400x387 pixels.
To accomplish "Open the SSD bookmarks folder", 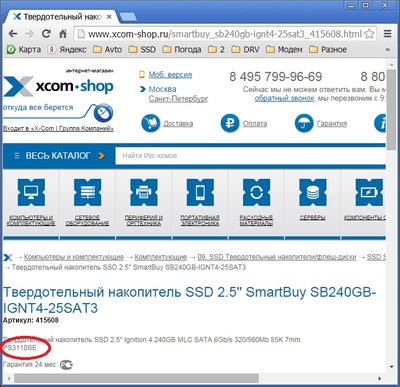I will 142,50.
